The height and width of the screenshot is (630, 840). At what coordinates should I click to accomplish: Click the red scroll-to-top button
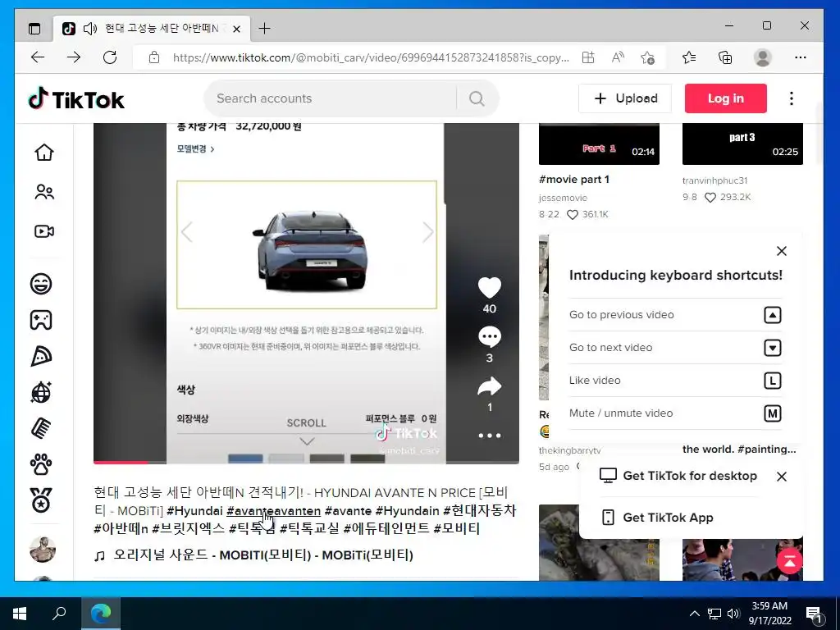(789, 561)
